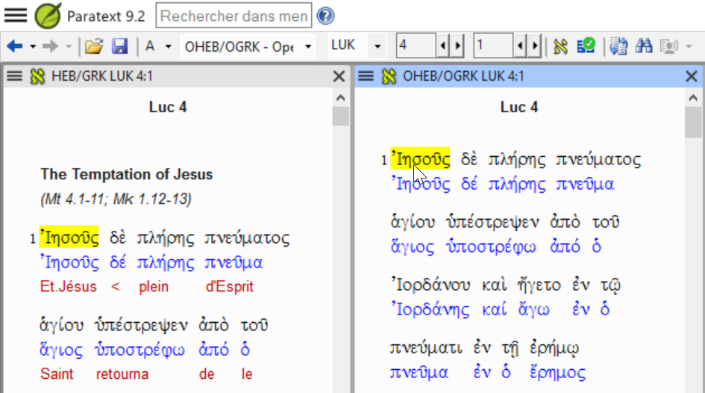
Task: Click the highlighted Ἰησοῦς word in right pane
Action: coord(420,159)
